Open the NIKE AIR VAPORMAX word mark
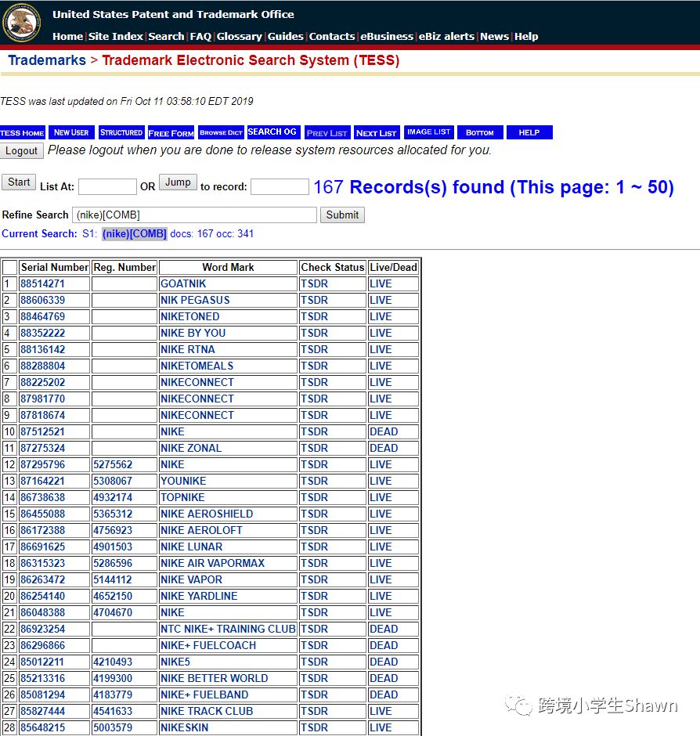The image size is (700, 736). 212,563
